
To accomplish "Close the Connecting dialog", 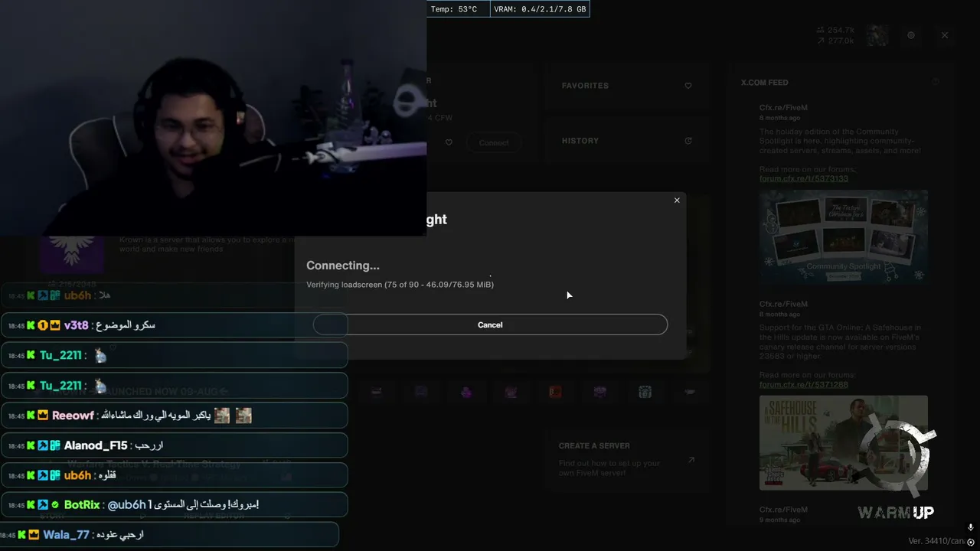I will point(677,201).
